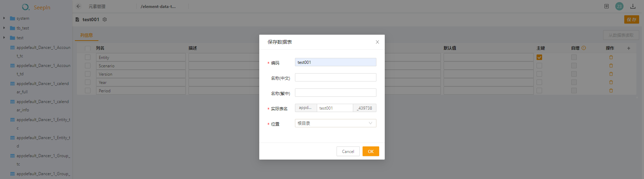
Task: Click the back arrow icon
Action: [x=78, y=6]
